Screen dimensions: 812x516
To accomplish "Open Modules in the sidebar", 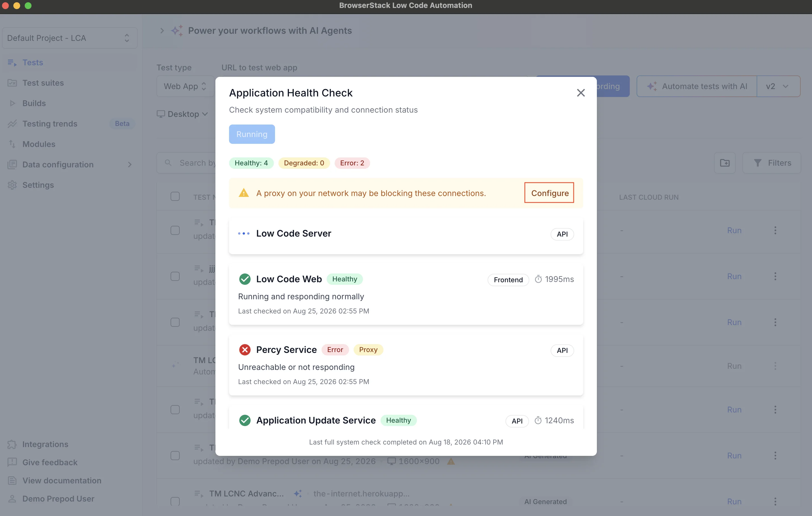I will tap(39, 144).
